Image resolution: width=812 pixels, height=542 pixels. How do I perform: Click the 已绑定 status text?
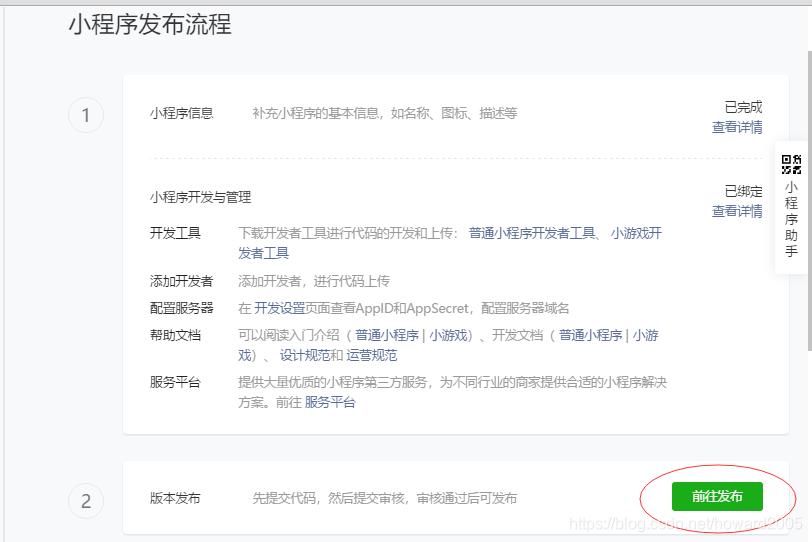coord(744,191)
